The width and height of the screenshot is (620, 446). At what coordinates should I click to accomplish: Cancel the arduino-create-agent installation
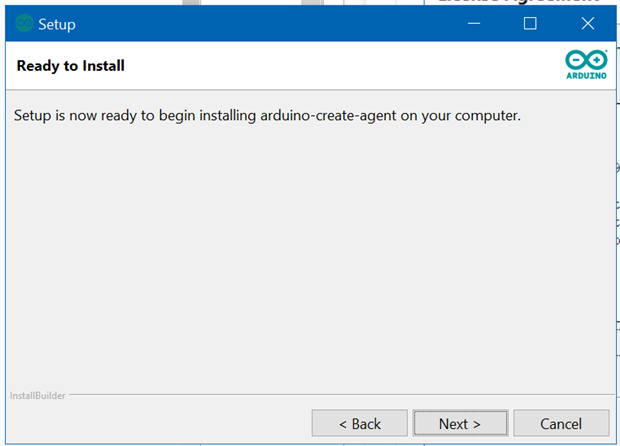pyautogui.click(x=560, y=423)
